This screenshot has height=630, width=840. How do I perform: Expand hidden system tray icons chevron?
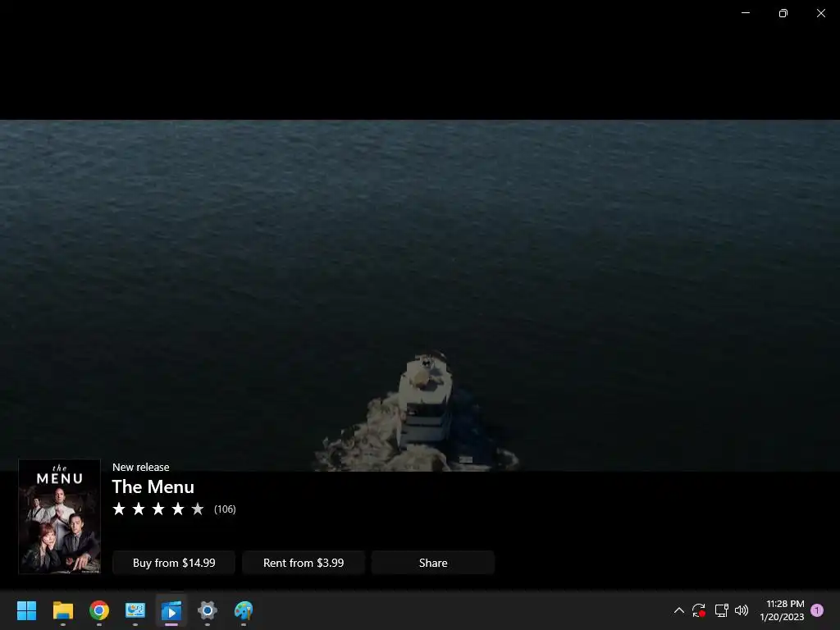(x=678, y=610)
